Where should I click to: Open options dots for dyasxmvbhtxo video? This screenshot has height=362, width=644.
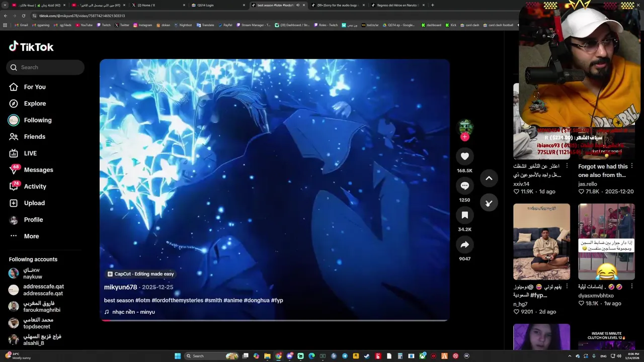[632, 287]
